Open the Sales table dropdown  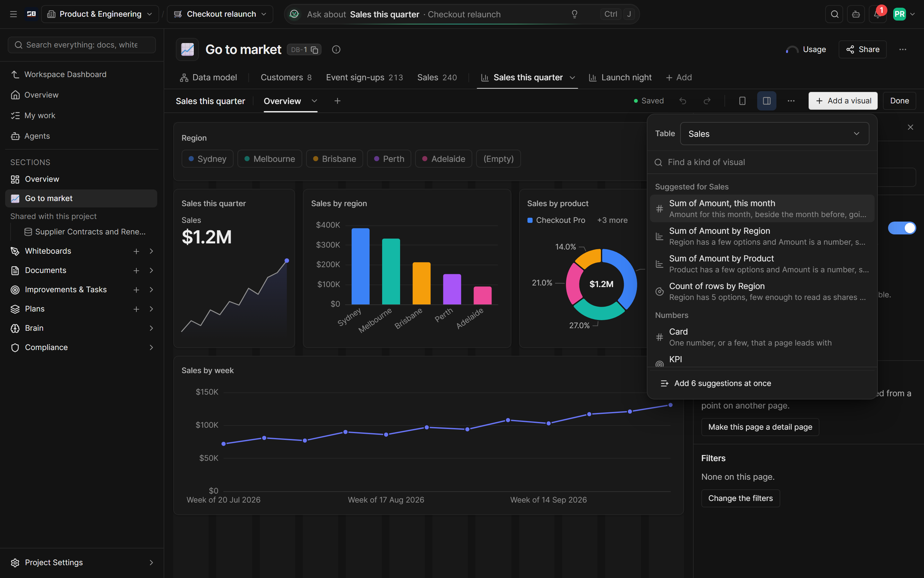[x=774, y=134]
